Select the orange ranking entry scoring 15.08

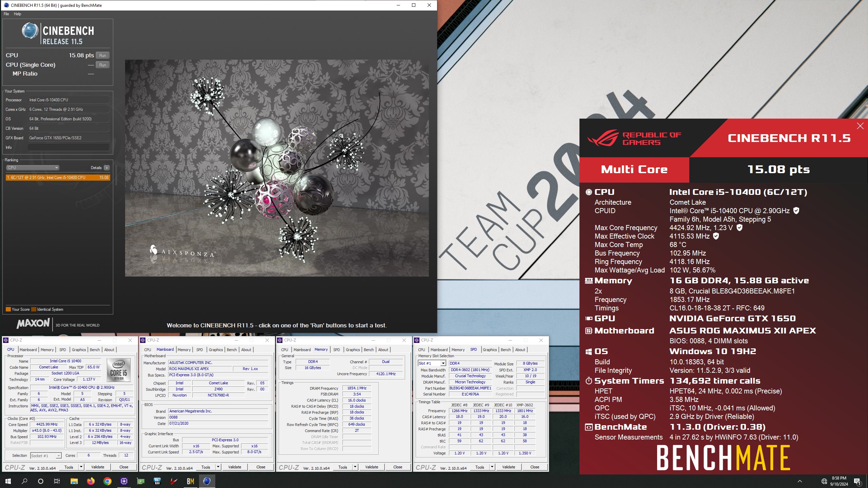pyautogui.click(x=58, y=178)
